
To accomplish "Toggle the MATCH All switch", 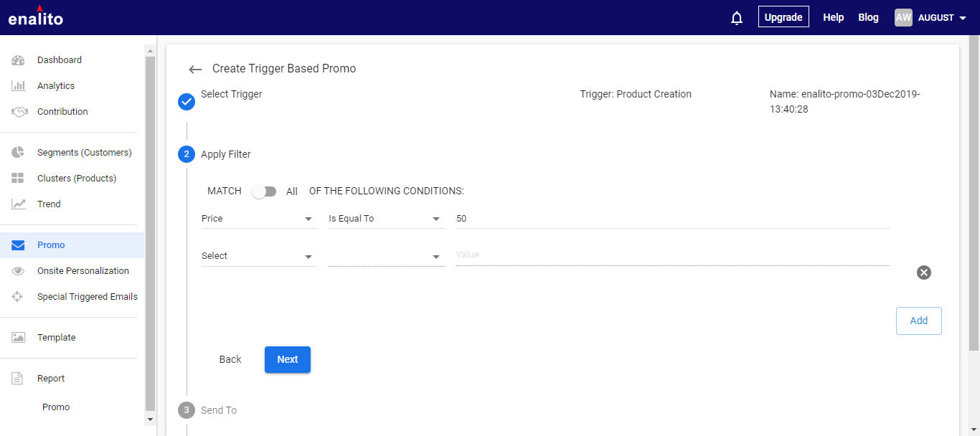I will coord(264,191).
